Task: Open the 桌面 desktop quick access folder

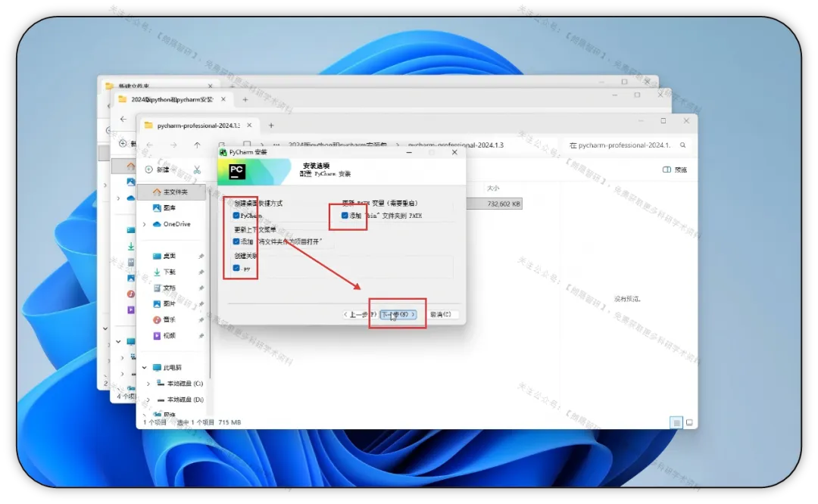Action: click(164, 256)
